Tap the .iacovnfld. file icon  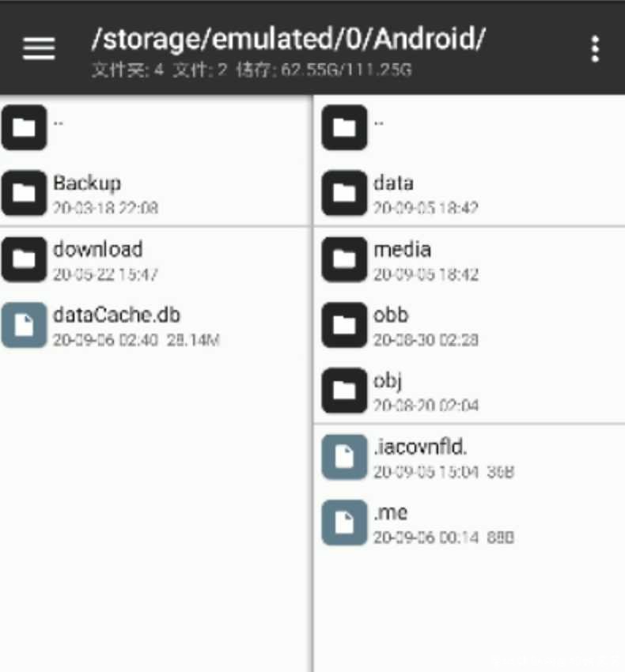tap(344, 457)
